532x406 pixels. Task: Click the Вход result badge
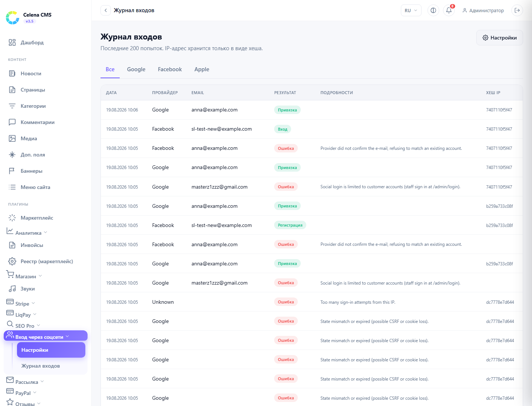283,129
